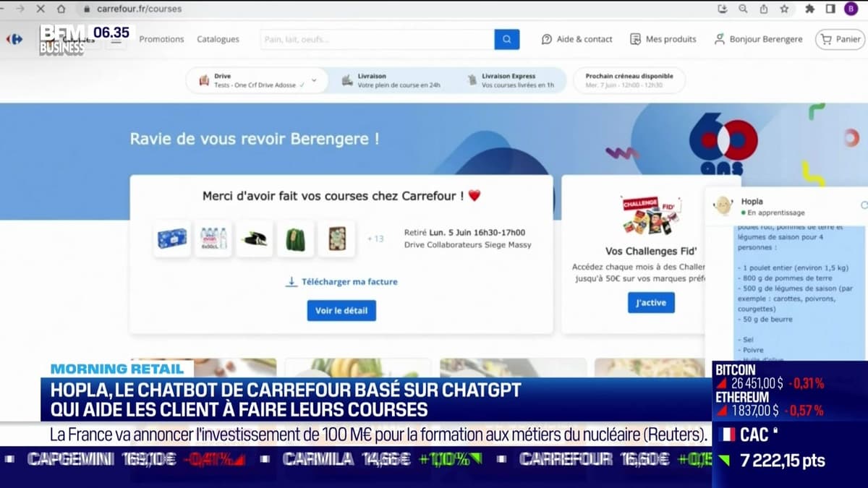Click 'Ravie de vous revoir Berengere !' heading
868x488 pixels.
pos(255,138)
